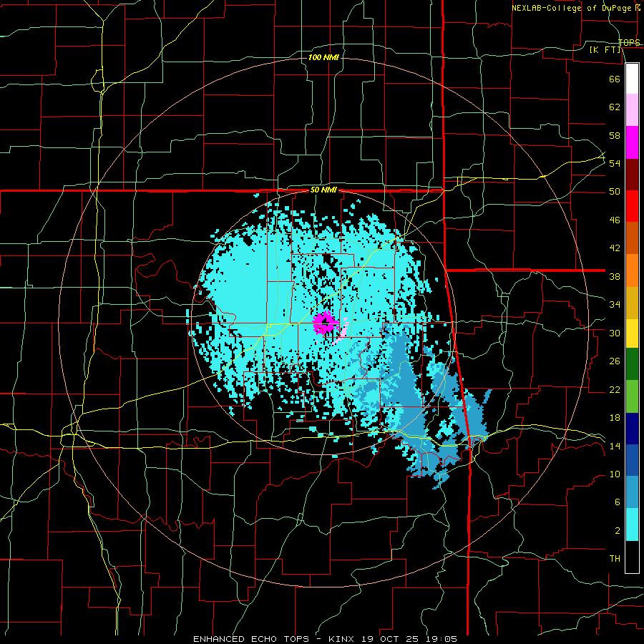The width and height of the screenshot is (644, 644).
Task: Click the legend value 38
Action: (615, 276)
